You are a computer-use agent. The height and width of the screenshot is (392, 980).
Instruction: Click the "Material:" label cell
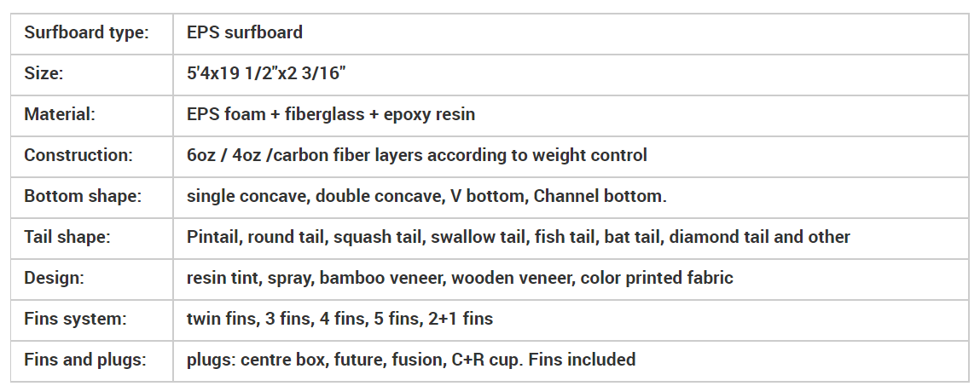59,114
